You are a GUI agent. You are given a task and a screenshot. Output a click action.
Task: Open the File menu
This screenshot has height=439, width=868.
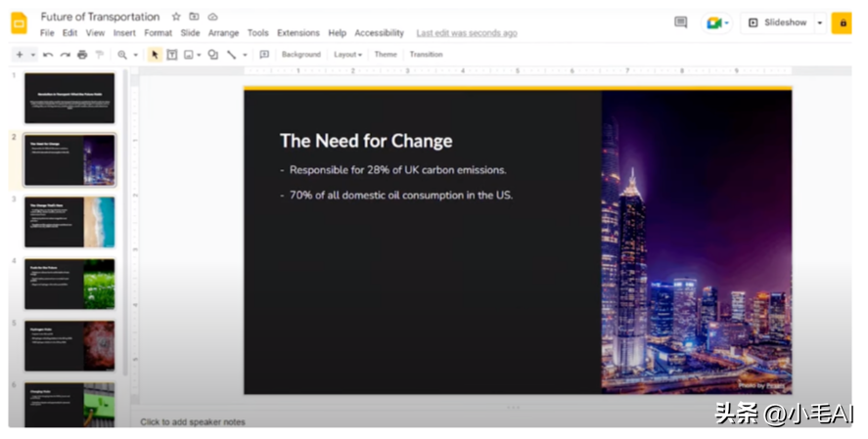pyautogui.click(x=47, y=33)
